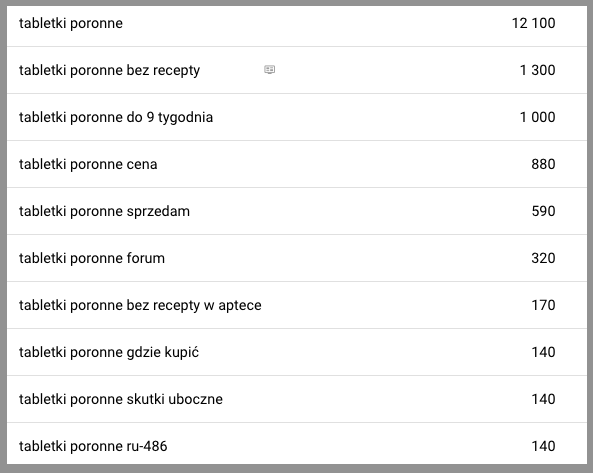
Task: Open 'tabletki poronne bez recepty' keyword
Action: tap(109, 71)
